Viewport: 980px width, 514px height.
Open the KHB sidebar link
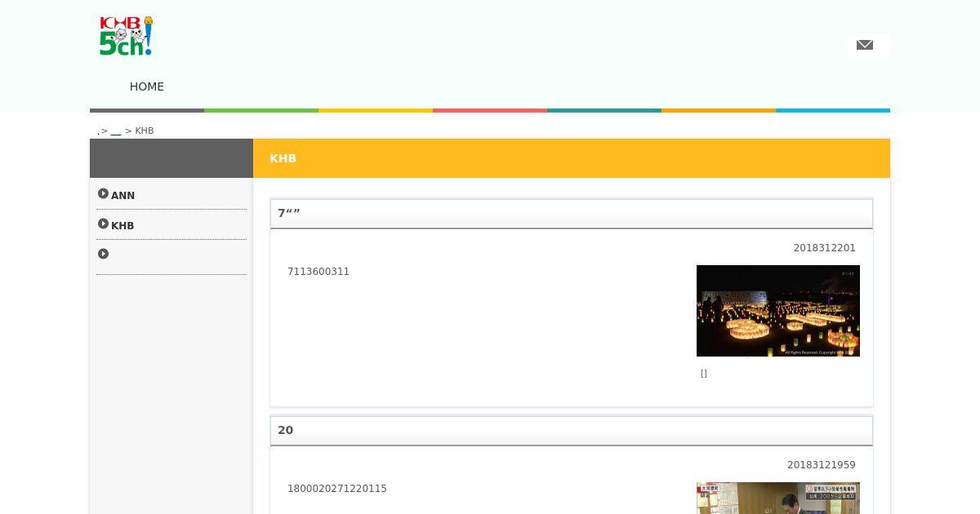pos(122,226)
